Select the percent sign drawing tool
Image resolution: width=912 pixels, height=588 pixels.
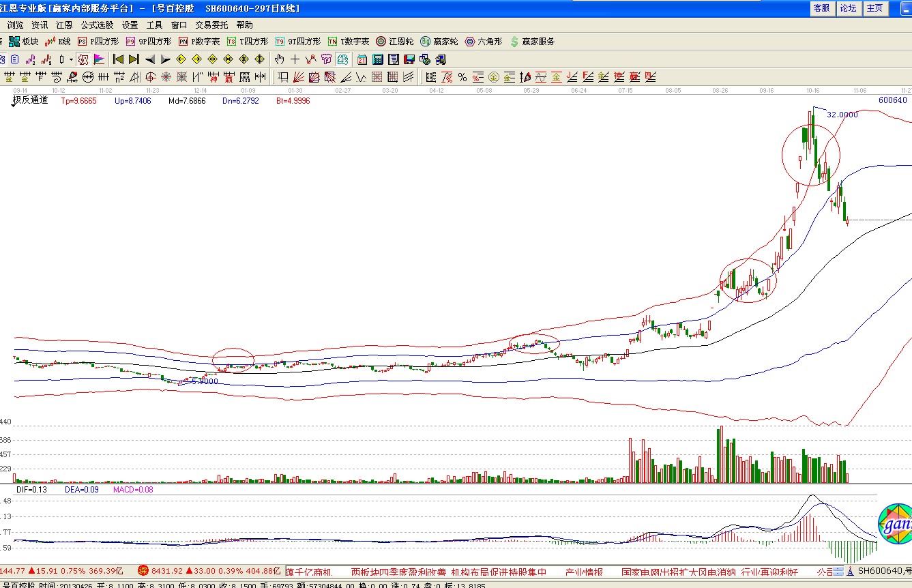[x=462, y=77]
